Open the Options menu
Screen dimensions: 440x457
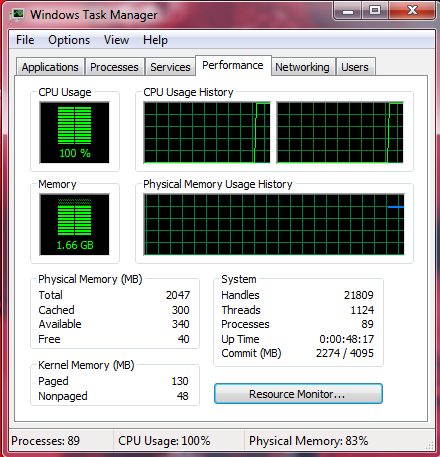tap(69, 40)
